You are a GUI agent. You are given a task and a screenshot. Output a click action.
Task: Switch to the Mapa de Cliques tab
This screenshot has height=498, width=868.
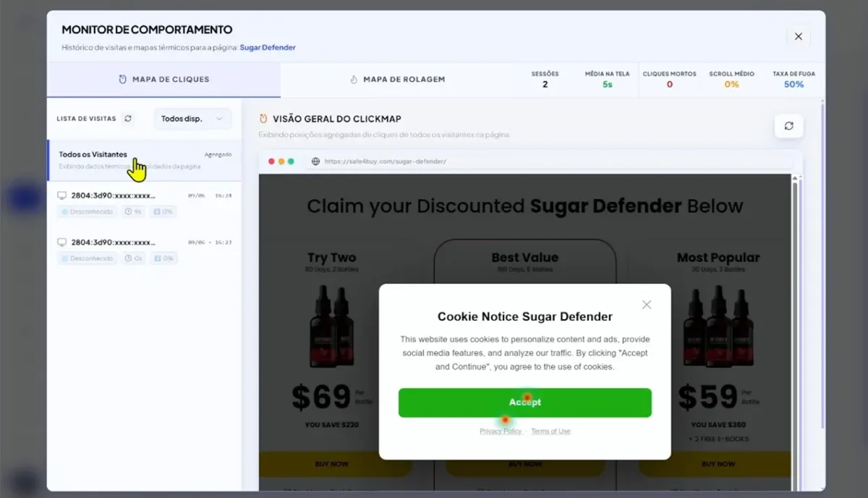pos(163,80)
